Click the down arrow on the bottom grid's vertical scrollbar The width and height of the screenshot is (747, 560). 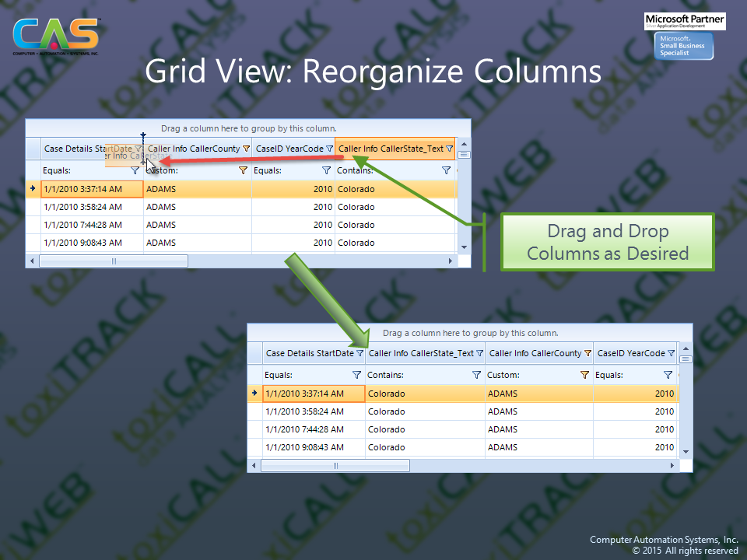coord(686,451)
